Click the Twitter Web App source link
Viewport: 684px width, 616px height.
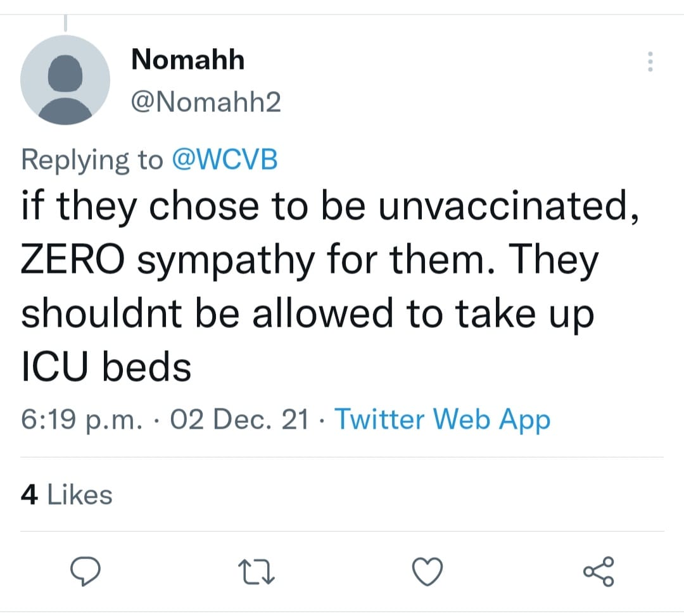tap(442, 419)
